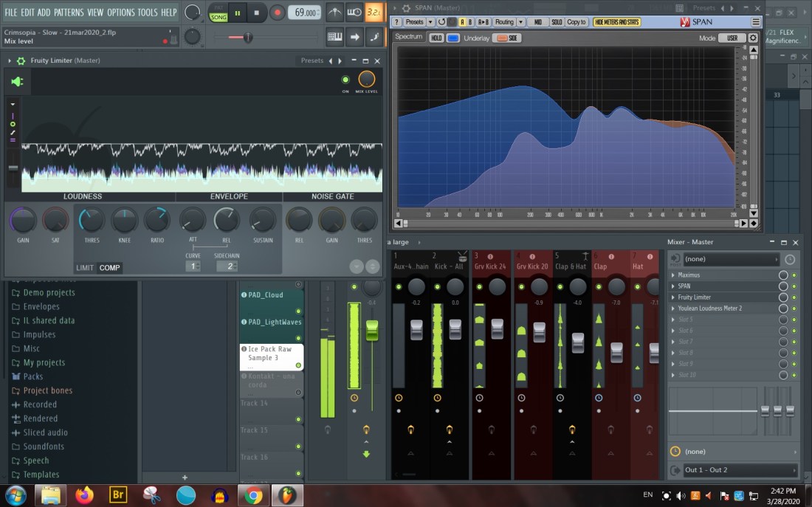The height and width of the screenshot is (507, 812).
Task: Click the HIDE METERS AND STATS button
Action: pyautogui.click(x=617, y=22)
